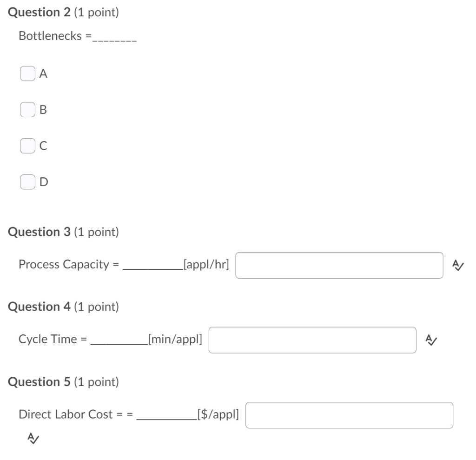The height and width of the screenshot is (460, 476).
Task: Check the checkbox for option D
Action: coord(27,181)
